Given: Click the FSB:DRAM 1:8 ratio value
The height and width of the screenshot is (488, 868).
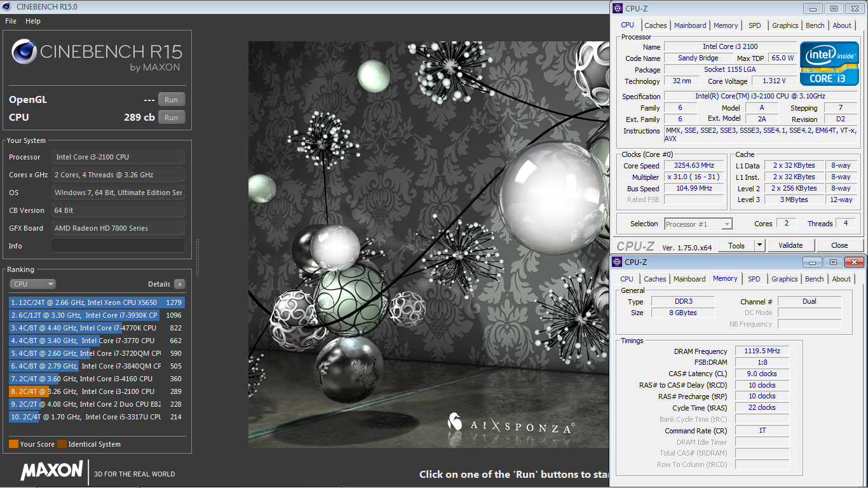Looking at the screenshot, I should (x=762, y=362).
